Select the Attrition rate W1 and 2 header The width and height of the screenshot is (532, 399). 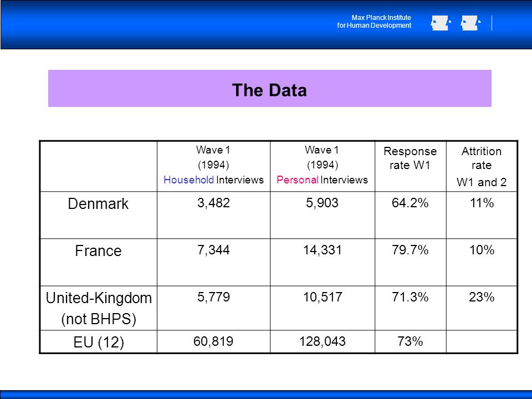pos(482,166)
